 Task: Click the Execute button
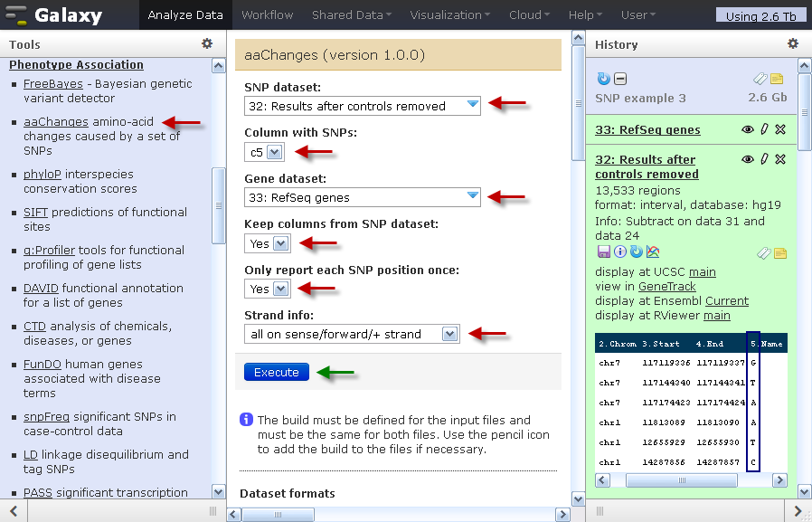point(277,372)
